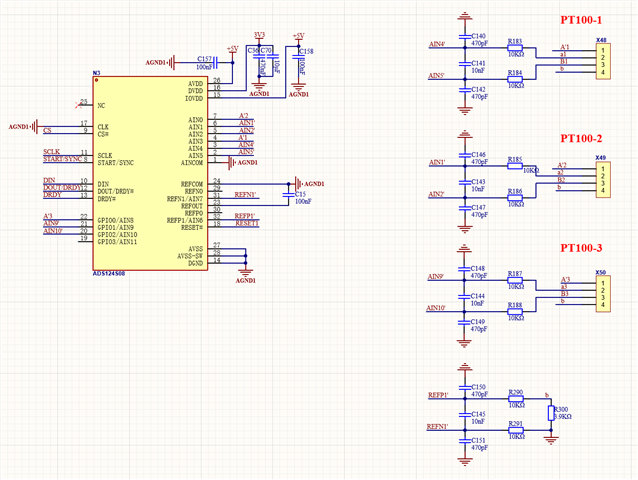Select capacitor C142 symbol
638x480 pixels.
coord(464,90)
